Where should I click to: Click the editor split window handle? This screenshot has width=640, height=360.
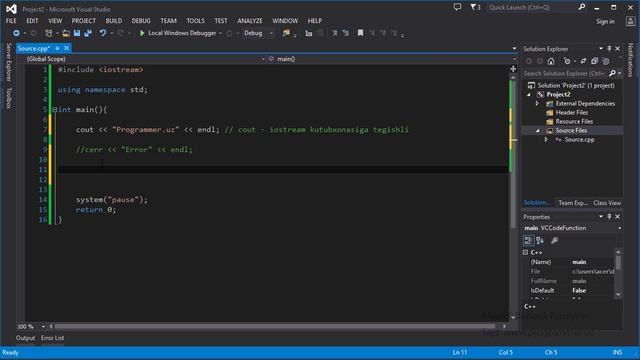click(x=513, y=69)
